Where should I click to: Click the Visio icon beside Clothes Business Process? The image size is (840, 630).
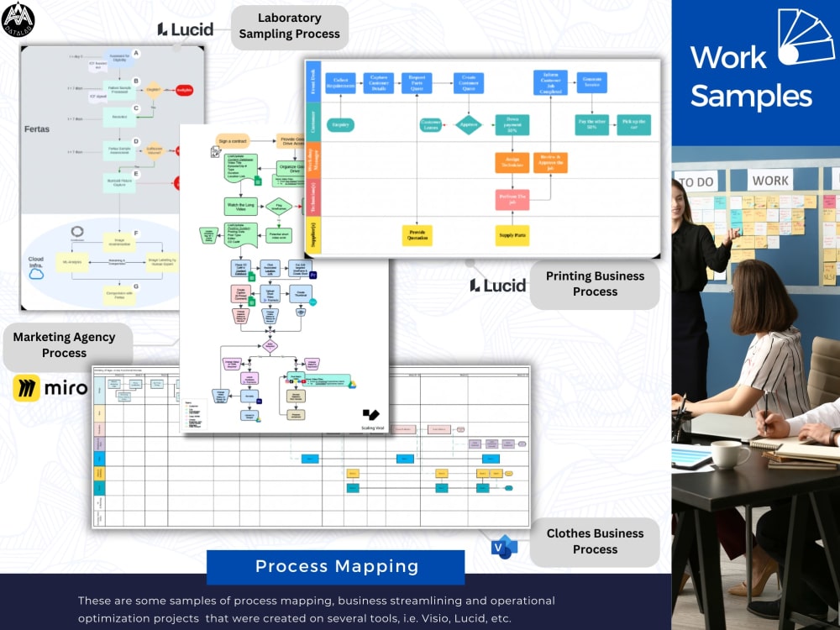tap(504, 547)
